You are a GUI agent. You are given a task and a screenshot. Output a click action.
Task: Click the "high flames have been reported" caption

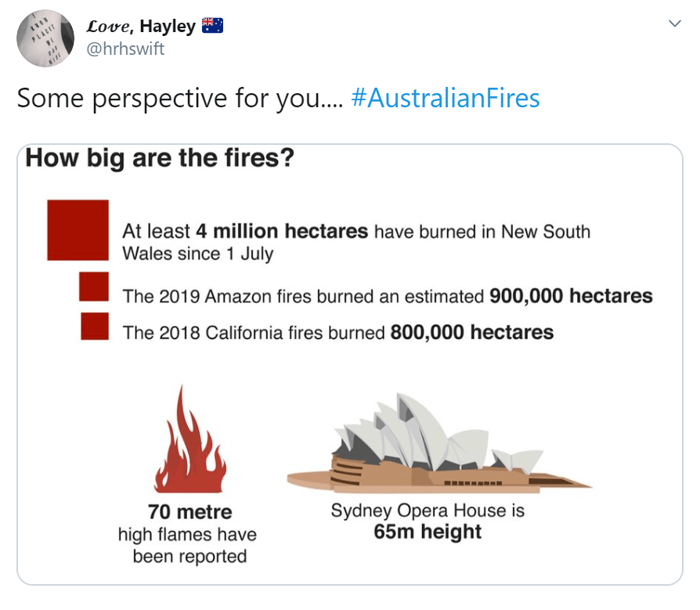coord(188,546)
